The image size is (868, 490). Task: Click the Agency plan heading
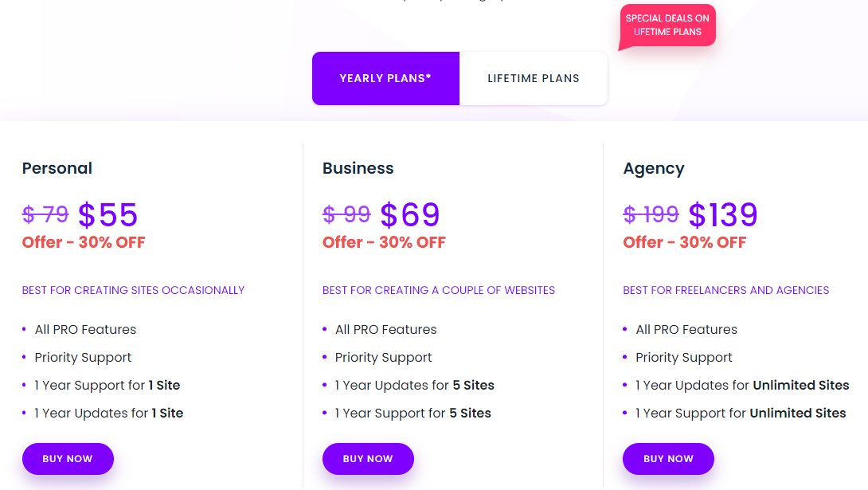coord(654,168)
